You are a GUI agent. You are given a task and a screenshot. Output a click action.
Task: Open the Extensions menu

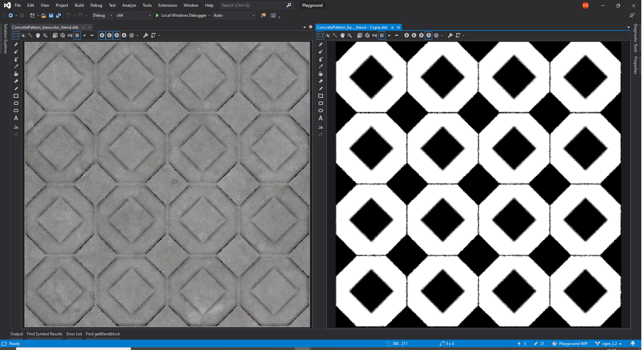pos(167,5)
